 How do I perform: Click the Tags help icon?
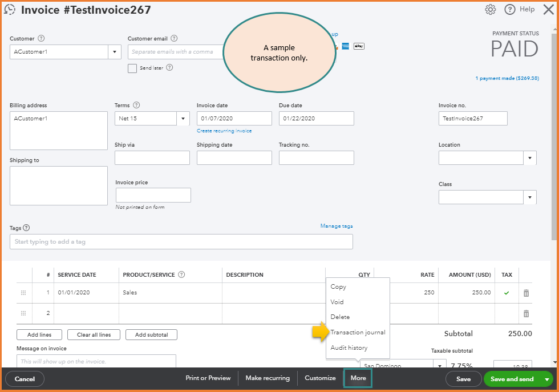click(26, 228)
